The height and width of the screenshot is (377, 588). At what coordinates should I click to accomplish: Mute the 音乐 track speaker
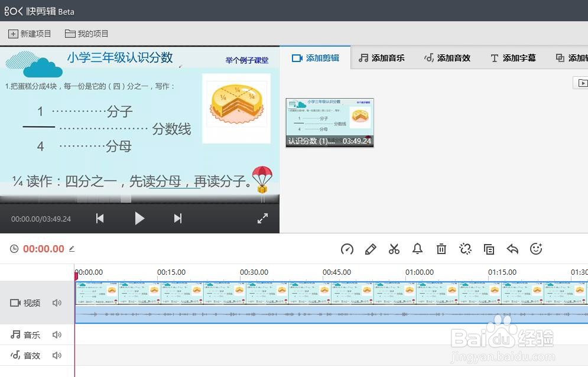point(57,334)
